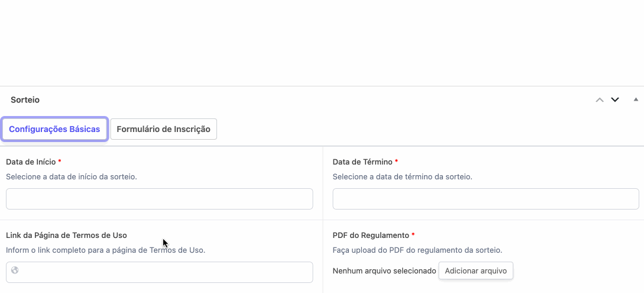This screenshot has width=644, height=293.
Task: Click the start date help text
Action: point(72,176)
